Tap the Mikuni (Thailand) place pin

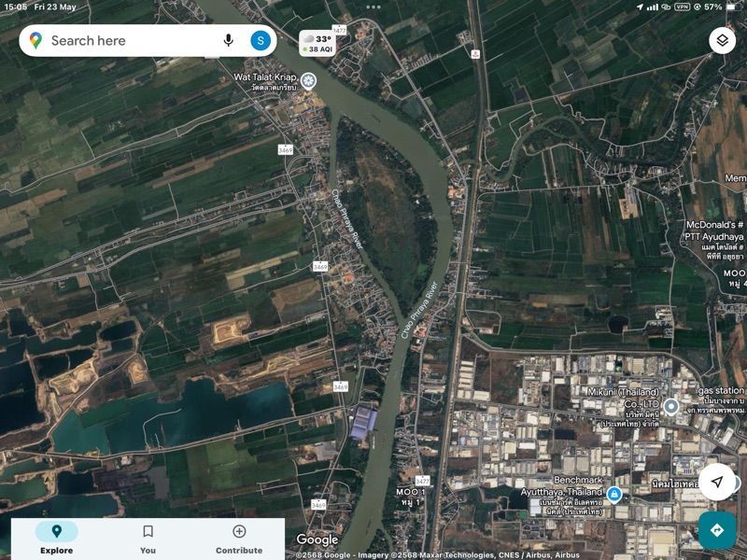pyautogui.click(x=670, y=405)
